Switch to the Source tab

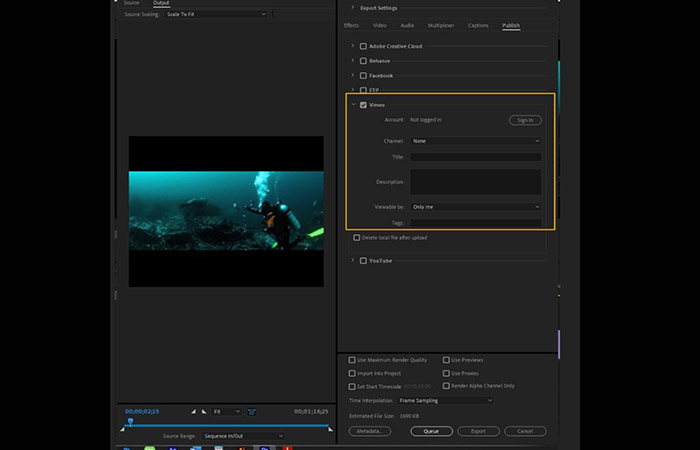click(x=132, y=3)
